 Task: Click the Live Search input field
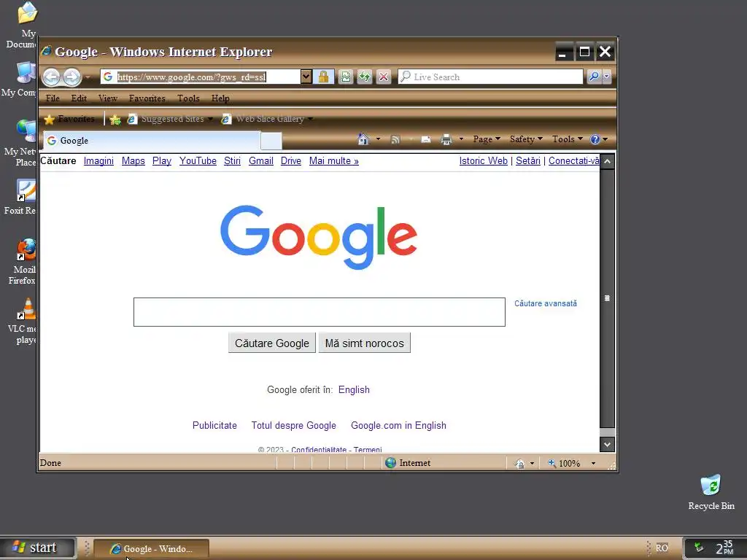coord(490,76)
